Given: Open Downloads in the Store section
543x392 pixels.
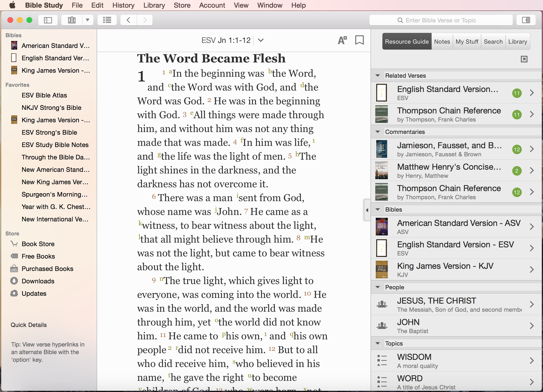Looking at the screenshot, I should coord(38,281).
